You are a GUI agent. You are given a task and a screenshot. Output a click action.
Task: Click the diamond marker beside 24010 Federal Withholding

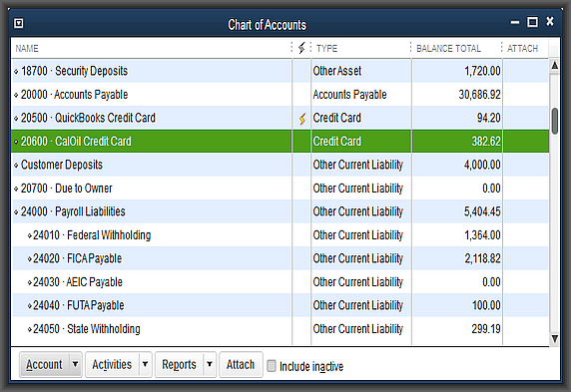tap(30, 235)
